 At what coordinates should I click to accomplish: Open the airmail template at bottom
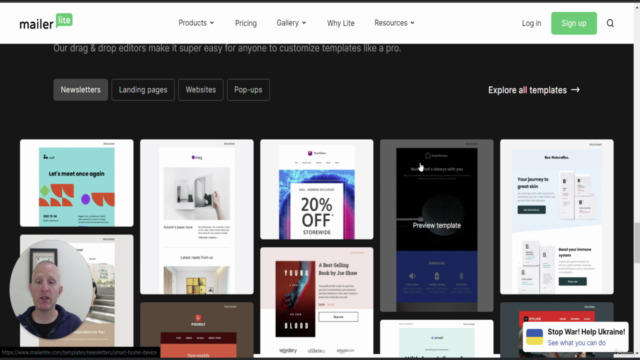[437, 338]
